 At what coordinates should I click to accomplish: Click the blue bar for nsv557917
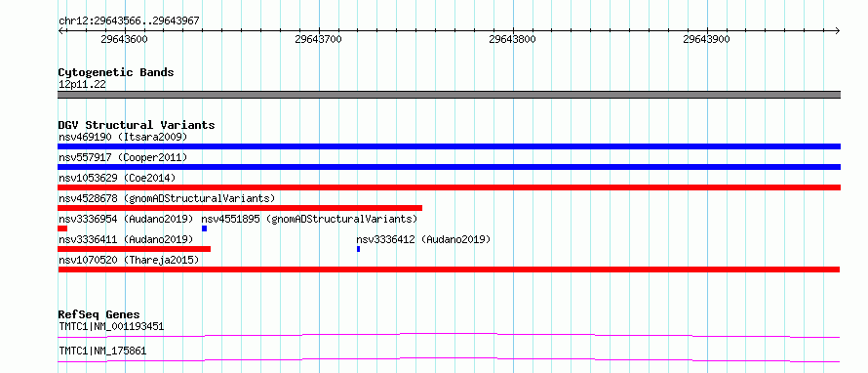point(449,167)
